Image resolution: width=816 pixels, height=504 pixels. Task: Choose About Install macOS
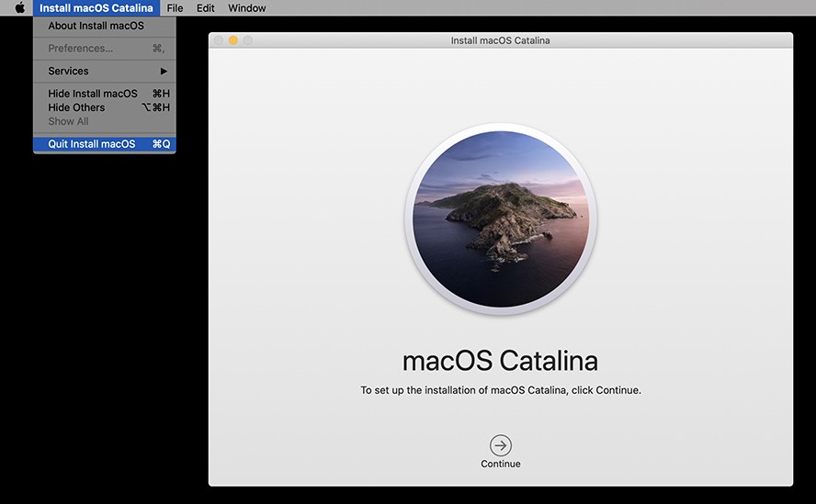tap(105, 26)
